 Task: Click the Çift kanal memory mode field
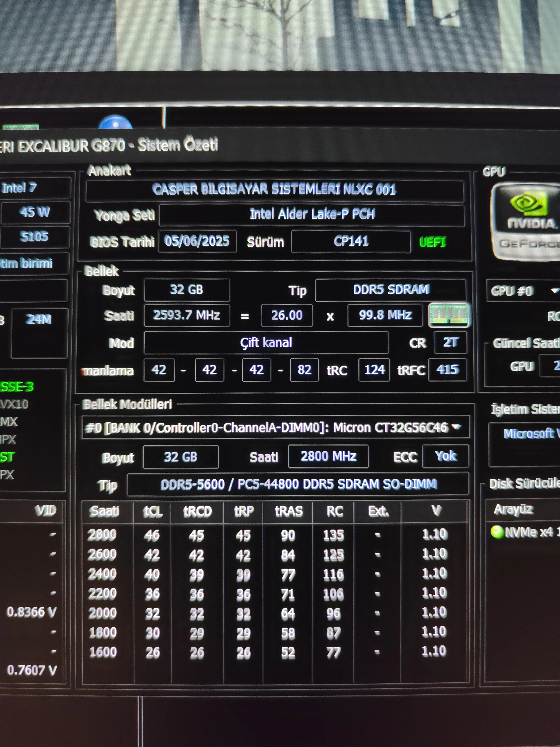click(266, 342)
